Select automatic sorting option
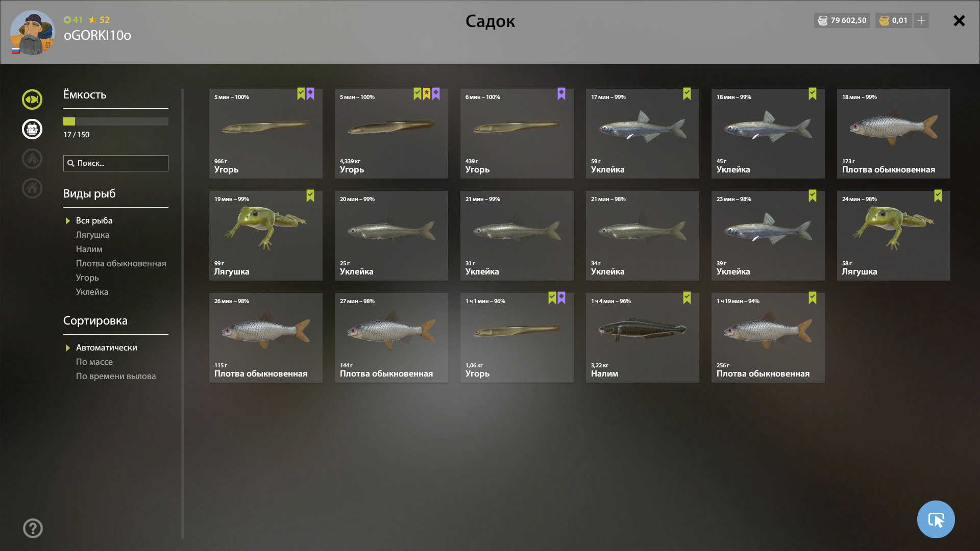 (x=107, y=347)
